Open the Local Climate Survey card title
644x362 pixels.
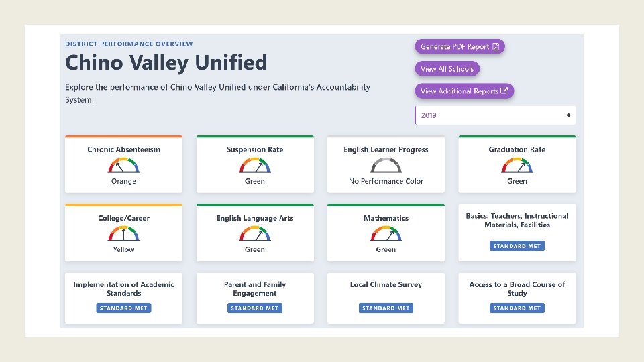tap(386, 284)
